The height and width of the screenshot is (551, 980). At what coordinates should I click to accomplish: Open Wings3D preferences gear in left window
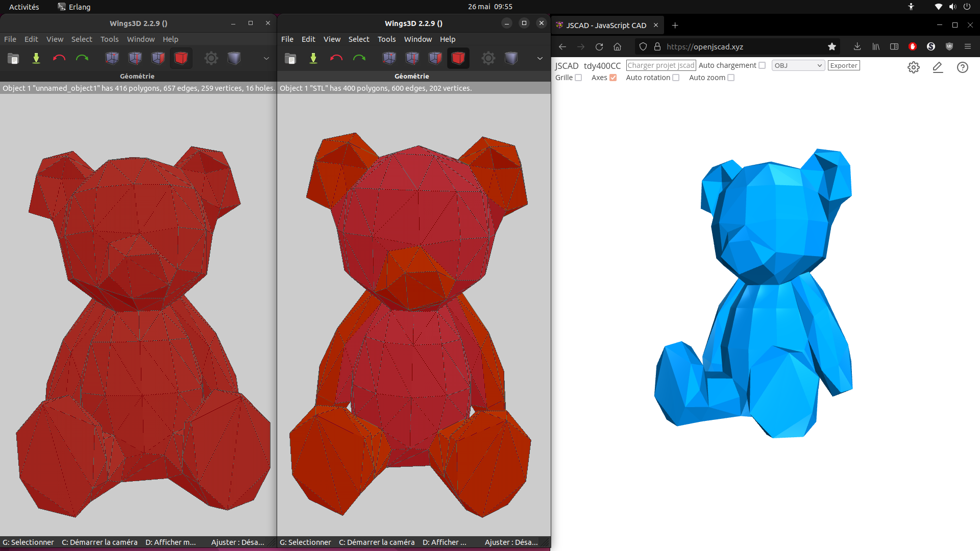click(211, 58)
